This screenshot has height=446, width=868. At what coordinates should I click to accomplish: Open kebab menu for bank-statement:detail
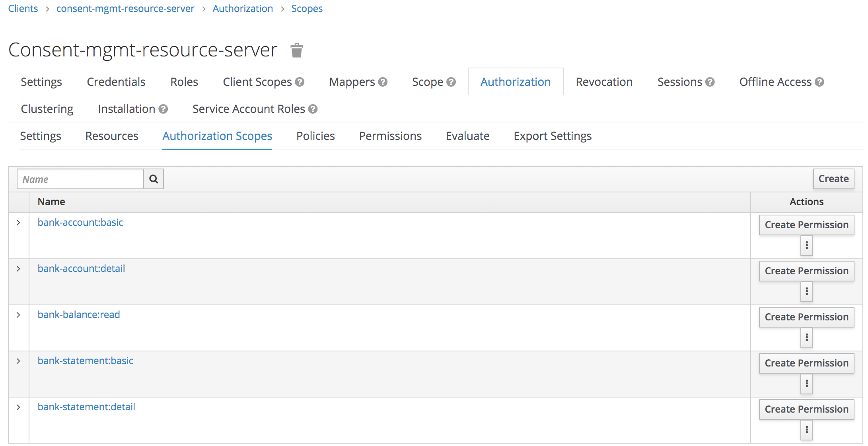click(x=806, y=430)
